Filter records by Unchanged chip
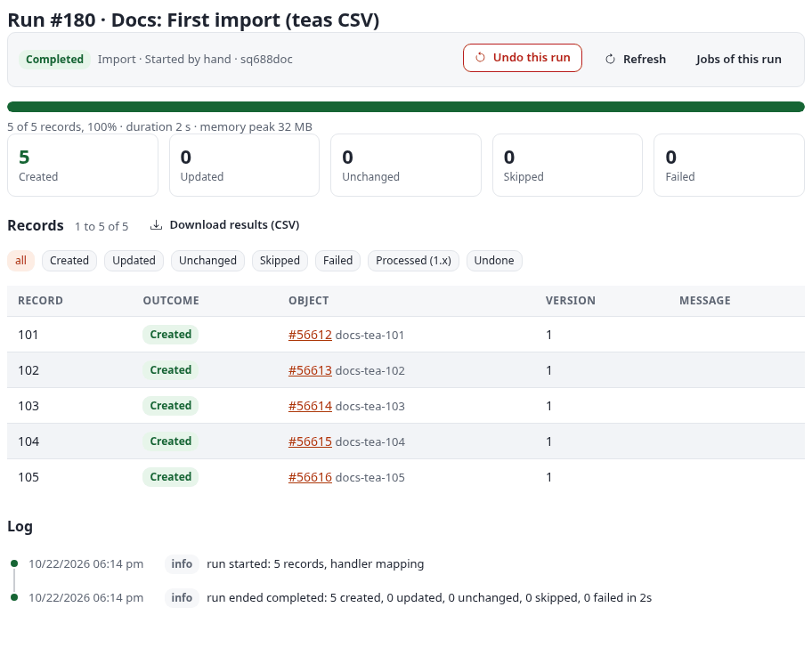Viewport: 812px width, 664px height. [x=207, y=260]
